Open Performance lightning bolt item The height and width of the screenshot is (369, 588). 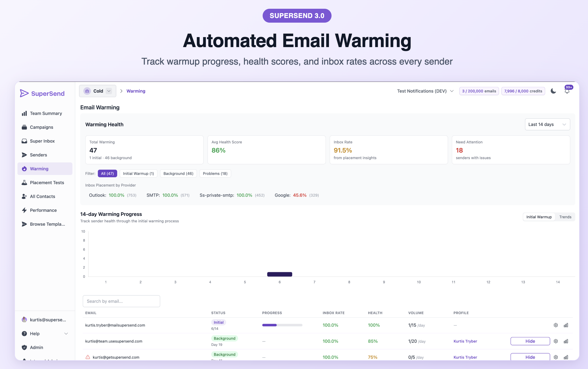pyautogui.click(x=43, y=210)
